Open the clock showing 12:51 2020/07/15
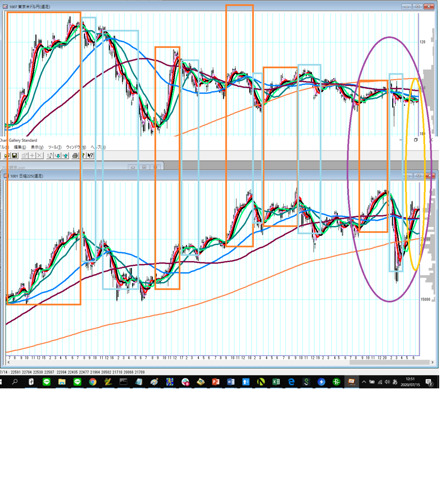Viewport: 448px width, 492px height. tap(410, 382)
